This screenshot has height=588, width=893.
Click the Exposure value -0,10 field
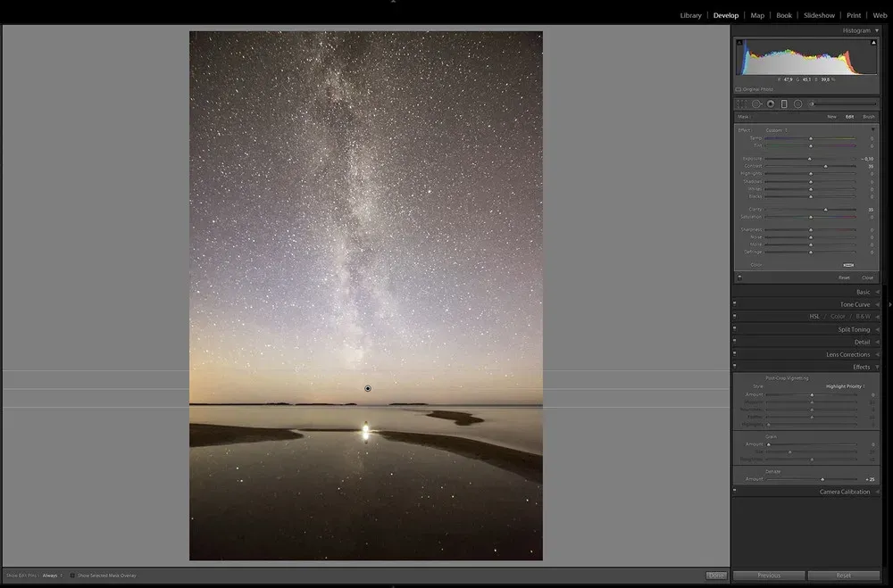click(867, 159)
